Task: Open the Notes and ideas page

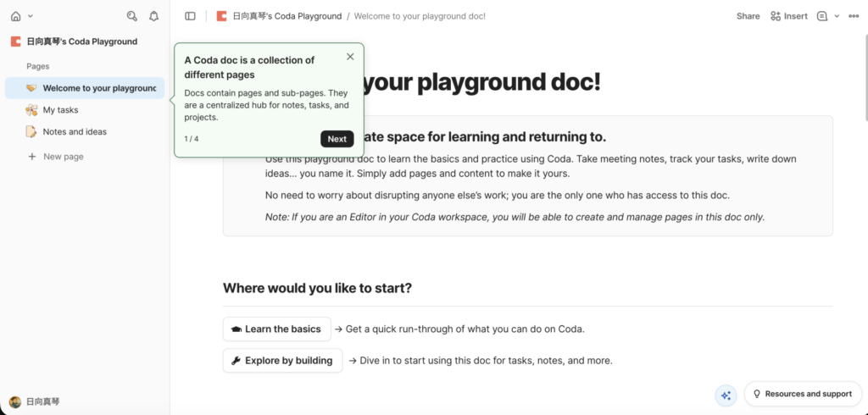Action: (x=75, y=132)
